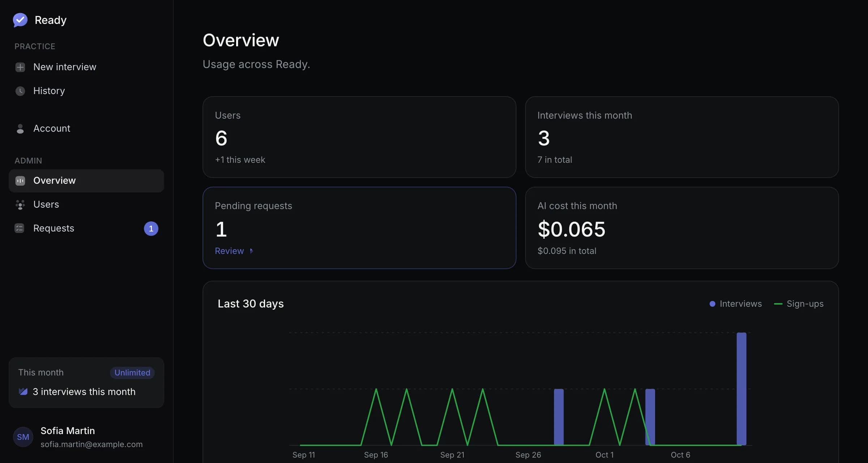
Task: Click '3 interviews this month' text
Action: pos(84,392)
